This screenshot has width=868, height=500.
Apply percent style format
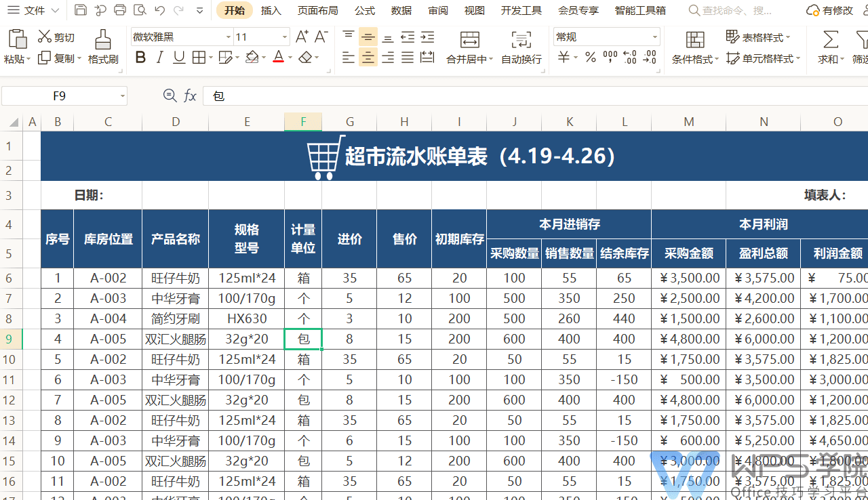[591, 58]
